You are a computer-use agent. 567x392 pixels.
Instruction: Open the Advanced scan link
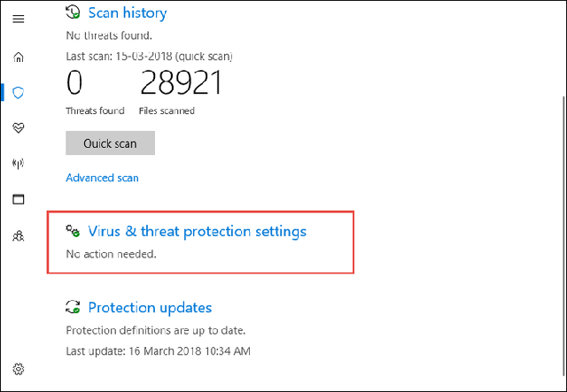(102, 178)
